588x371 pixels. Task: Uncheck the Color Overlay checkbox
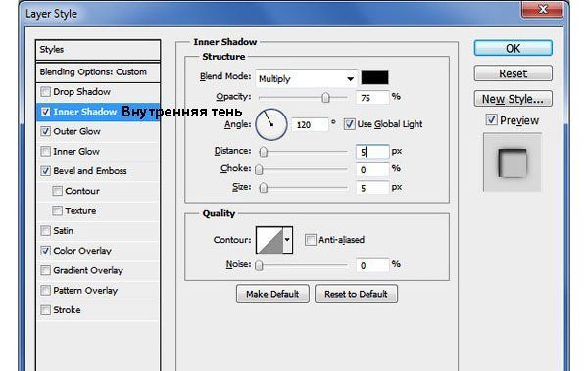coord(45,251)
